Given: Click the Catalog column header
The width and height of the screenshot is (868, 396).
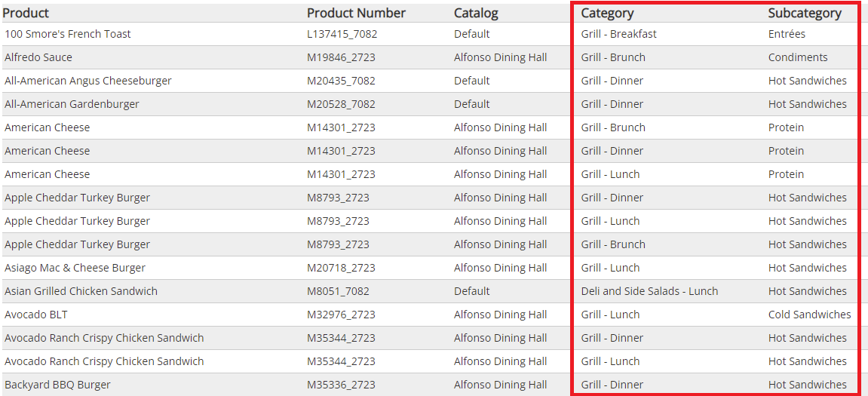Looking at the screenshot, I should pyautogui.click(x=476, y=13).
